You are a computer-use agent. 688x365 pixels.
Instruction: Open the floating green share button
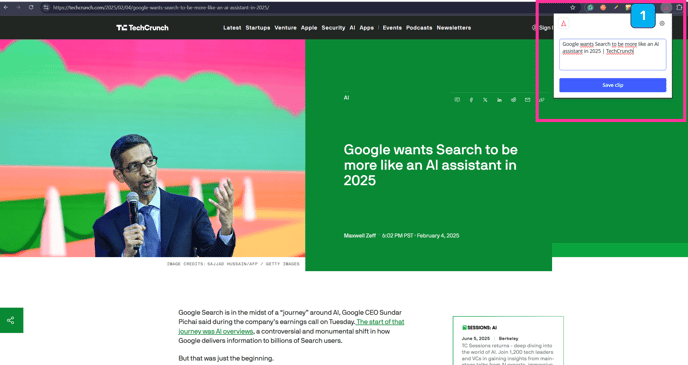point(11,320)
